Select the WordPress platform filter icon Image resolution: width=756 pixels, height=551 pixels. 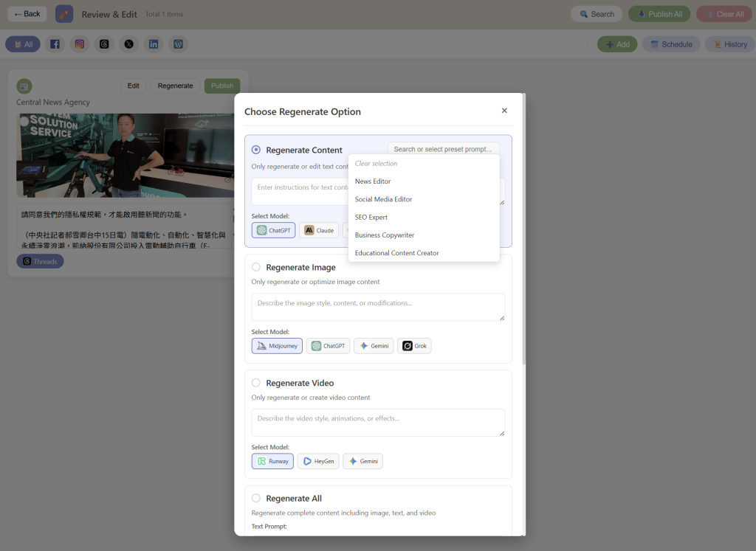click(178, 44)
